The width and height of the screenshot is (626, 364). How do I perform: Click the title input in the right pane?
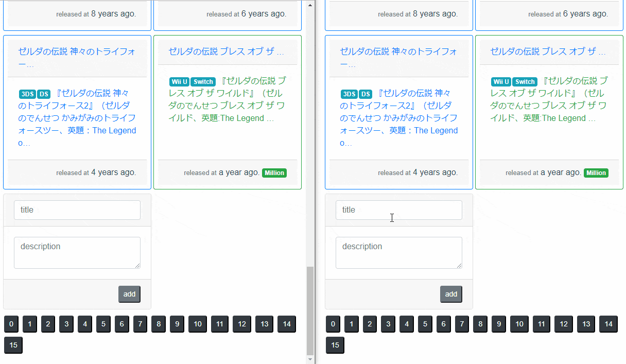pos(399,210)
